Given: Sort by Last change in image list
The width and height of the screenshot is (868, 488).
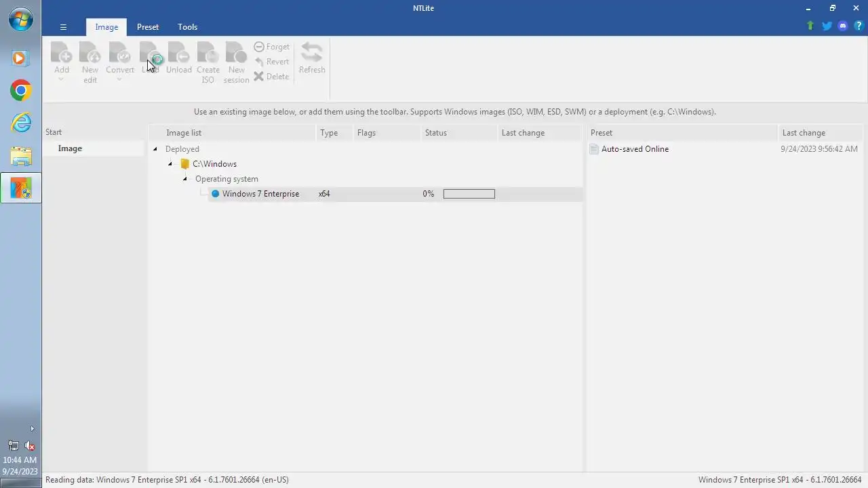Looking at the screenshot, I should pos(540,133).
